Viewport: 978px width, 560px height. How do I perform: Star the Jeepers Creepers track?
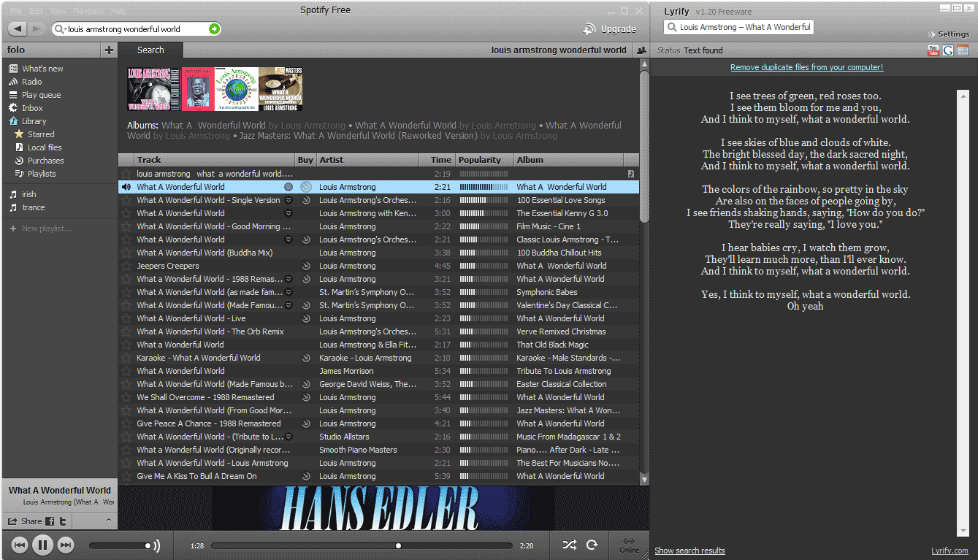(126, 266)
